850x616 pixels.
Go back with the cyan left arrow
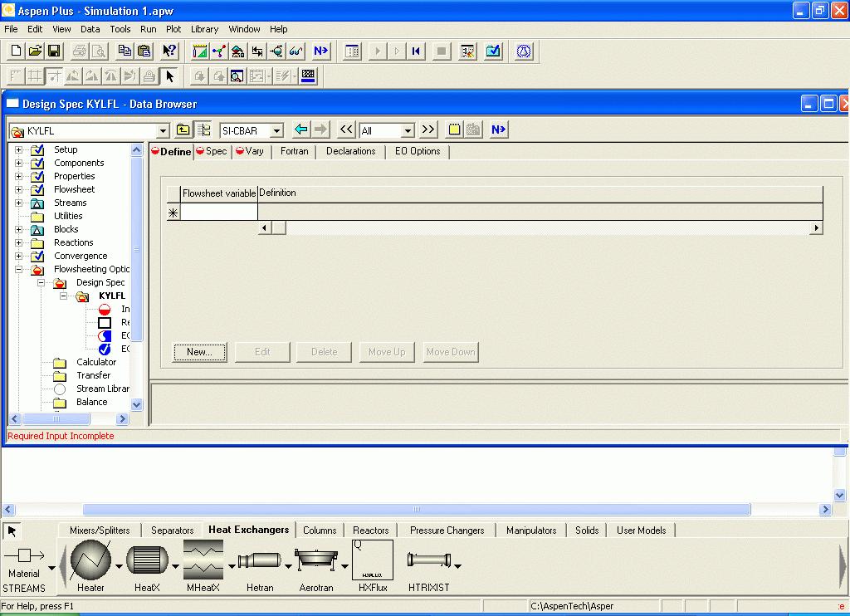point(300,130)
